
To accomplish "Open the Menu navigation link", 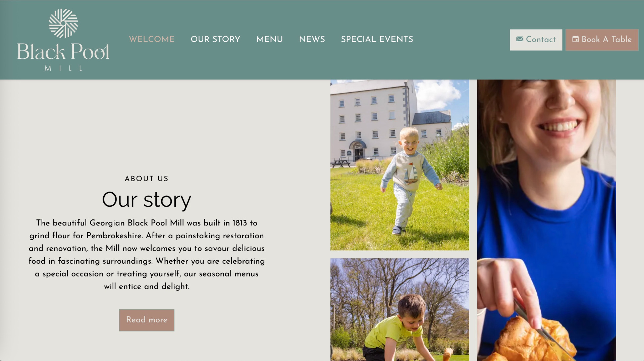I will point(269,39).
